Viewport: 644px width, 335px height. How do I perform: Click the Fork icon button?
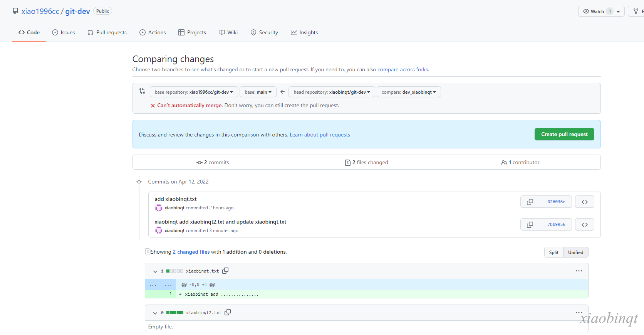coord(636,11)
